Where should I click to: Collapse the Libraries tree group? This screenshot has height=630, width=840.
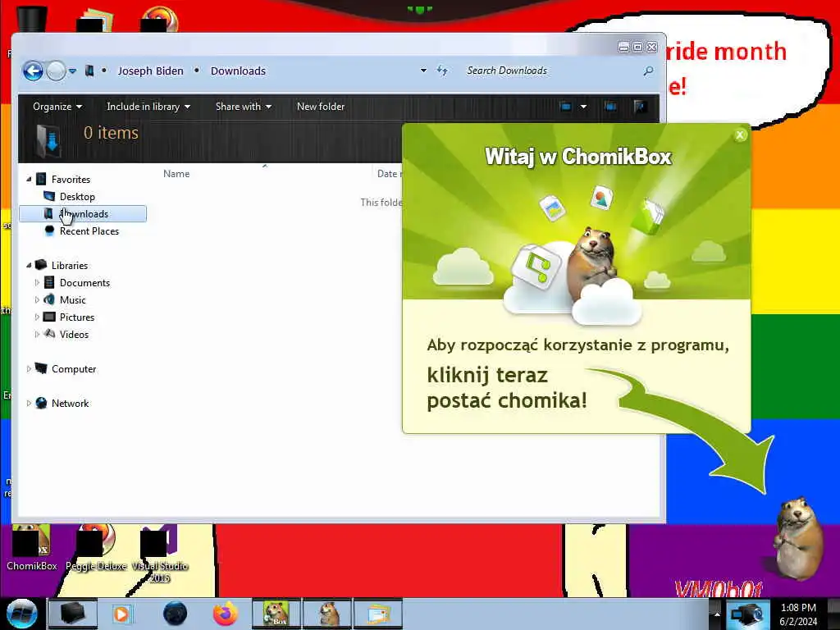coord(29,265)
